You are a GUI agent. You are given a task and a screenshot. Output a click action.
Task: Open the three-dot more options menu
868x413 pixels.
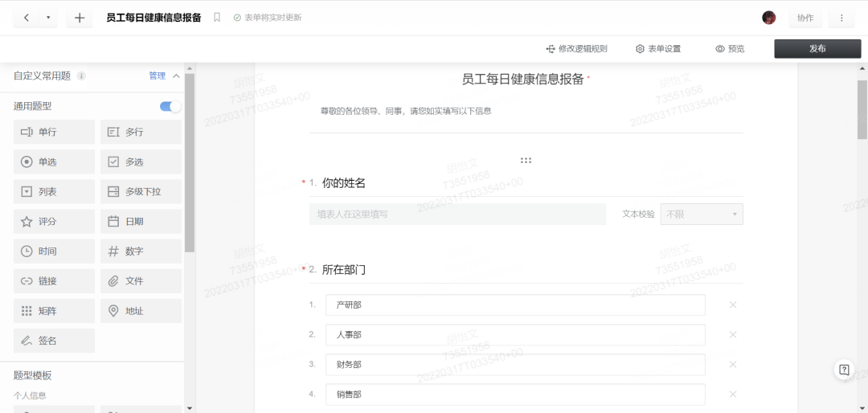[841, 18]
